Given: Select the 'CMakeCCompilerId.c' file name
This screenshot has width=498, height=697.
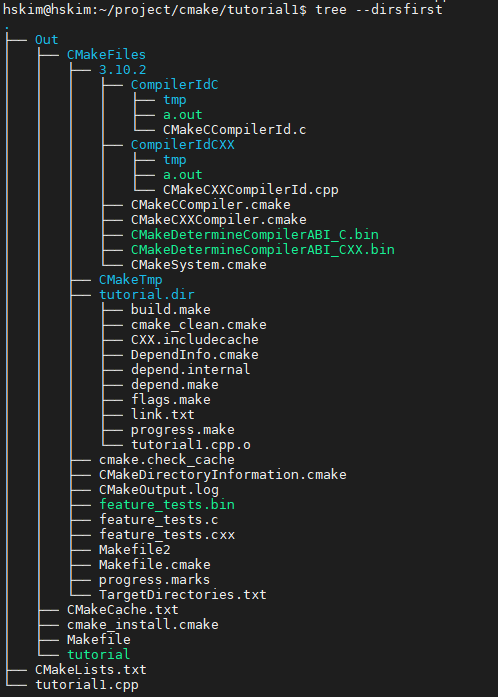Looking at the screenshot, I should (x=235, y=130).
